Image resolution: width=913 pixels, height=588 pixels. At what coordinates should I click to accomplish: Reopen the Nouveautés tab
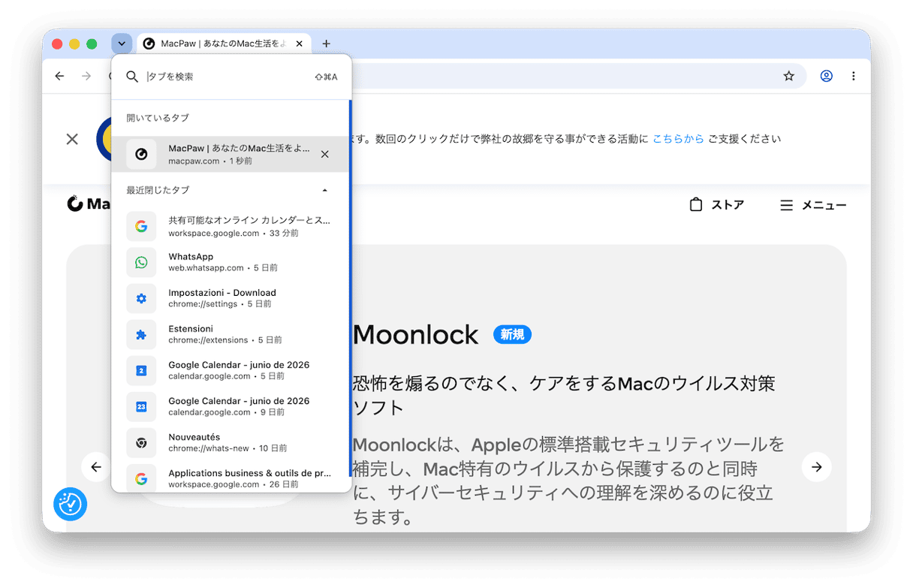[x=230, y=442]
